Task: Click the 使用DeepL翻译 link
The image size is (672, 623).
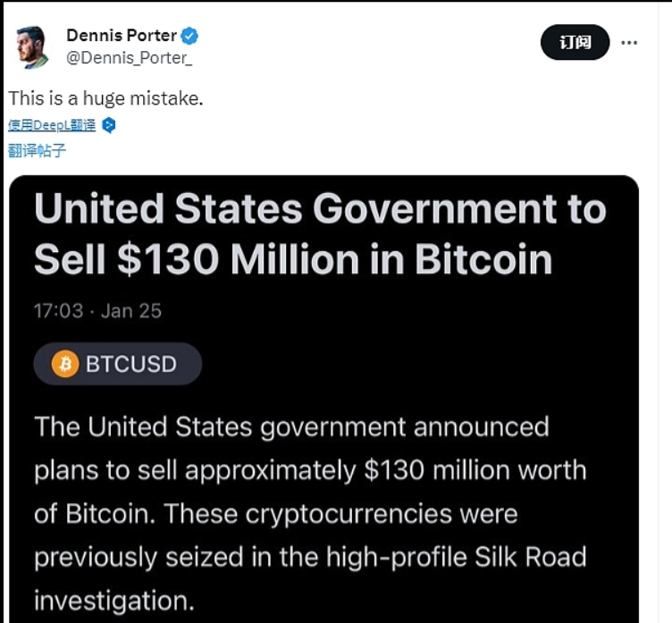Action: coord(52,125)
